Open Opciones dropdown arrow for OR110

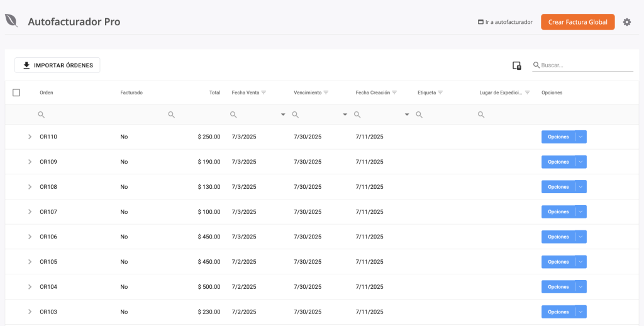(x=580, y=137)
